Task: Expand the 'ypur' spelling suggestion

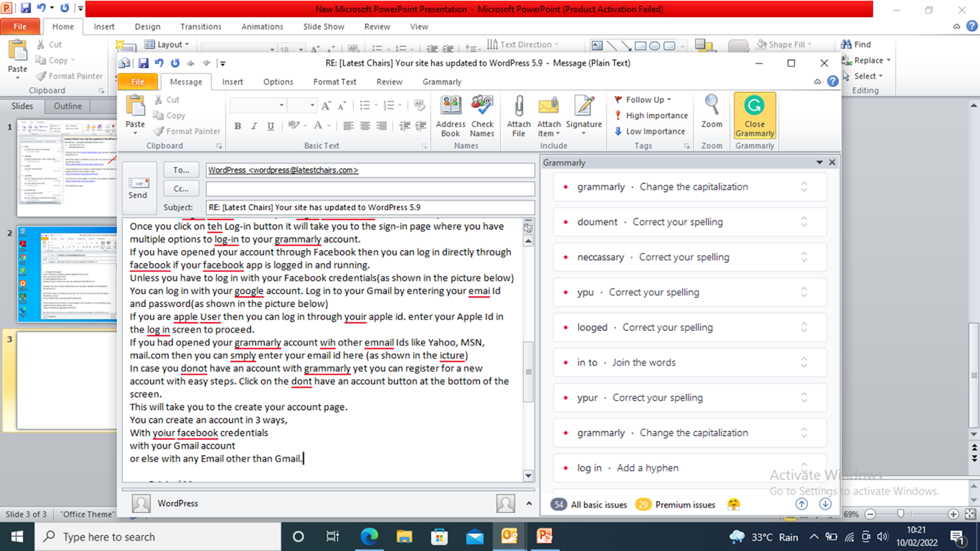Action: click(x=804, y=398)
